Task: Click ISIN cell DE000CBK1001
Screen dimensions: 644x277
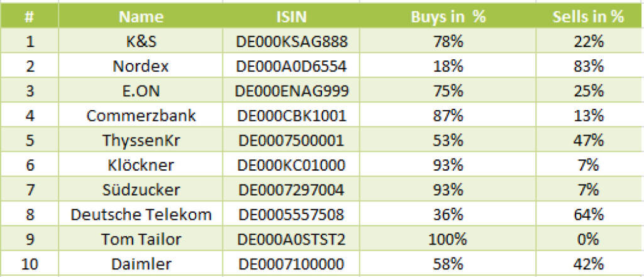Action: coord(291,116)
